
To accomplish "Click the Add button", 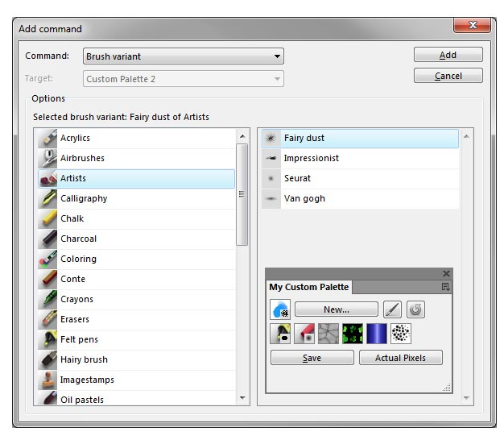I will (x=448, y=55).
